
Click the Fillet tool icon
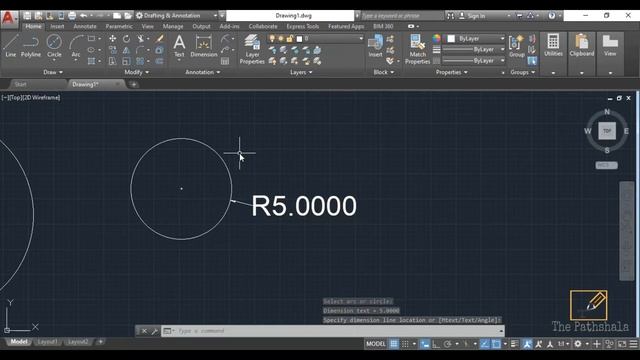tap(140, 50)
